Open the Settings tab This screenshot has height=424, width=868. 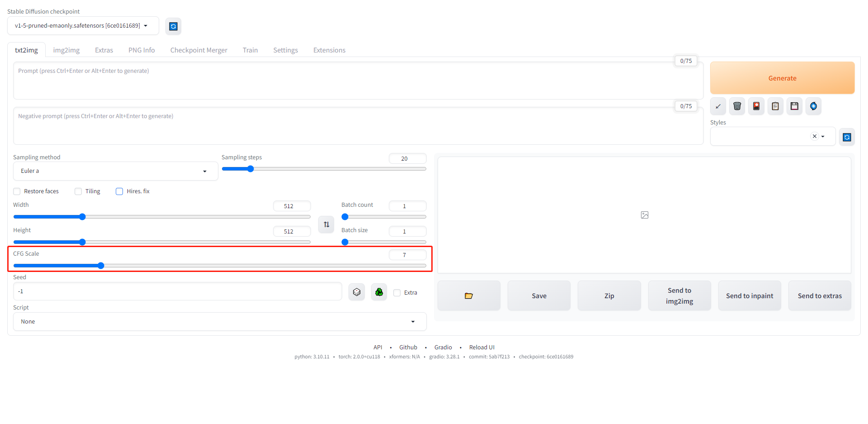click(x=285, y=50)
